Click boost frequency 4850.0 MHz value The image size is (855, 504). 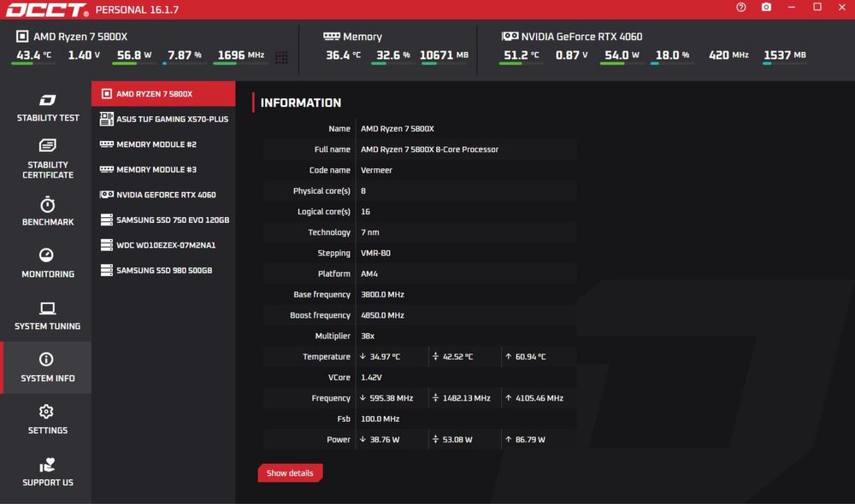coord(382,315)
